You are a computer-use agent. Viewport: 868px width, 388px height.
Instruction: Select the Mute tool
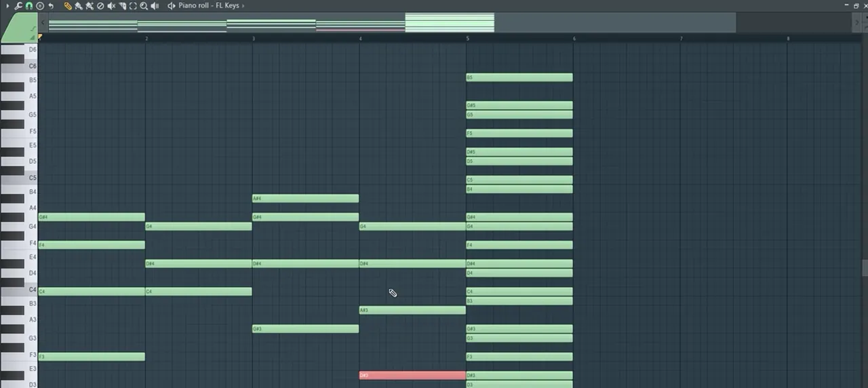111,5
